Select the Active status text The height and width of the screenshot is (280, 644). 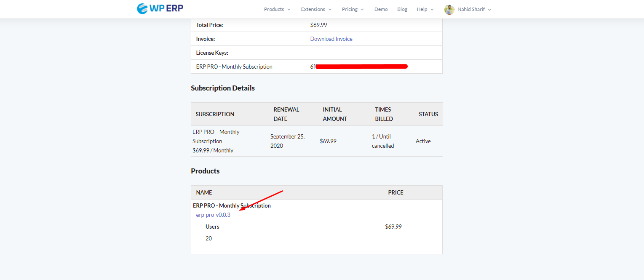[x=423, y=141]
